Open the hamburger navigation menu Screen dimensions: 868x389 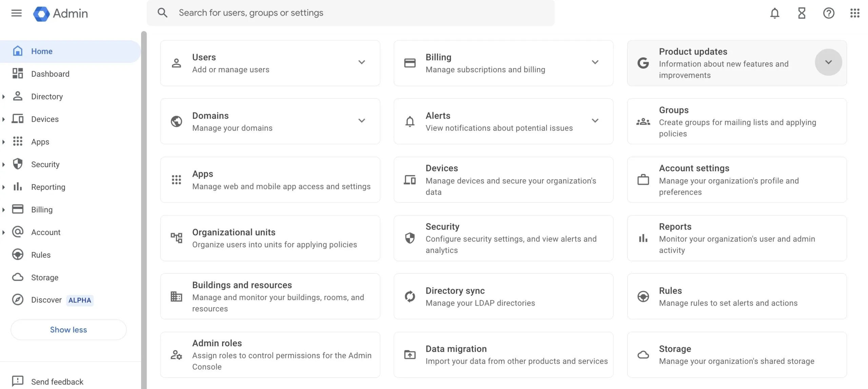click(16, 13)
